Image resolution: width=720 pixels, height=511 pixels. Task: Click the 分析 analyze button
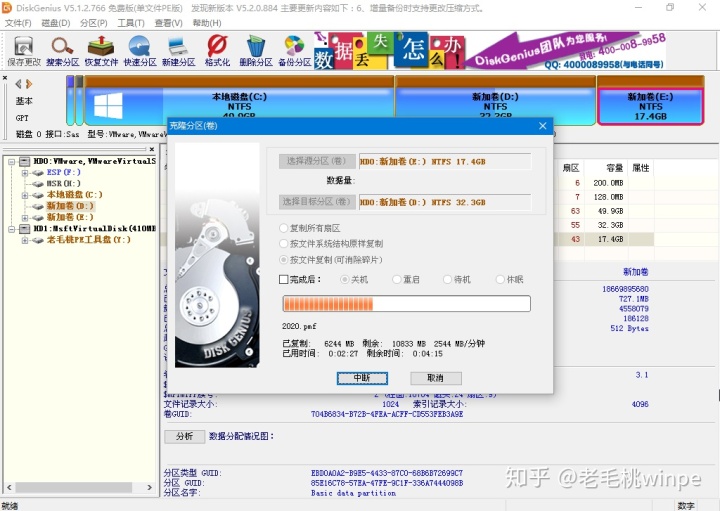184,436
